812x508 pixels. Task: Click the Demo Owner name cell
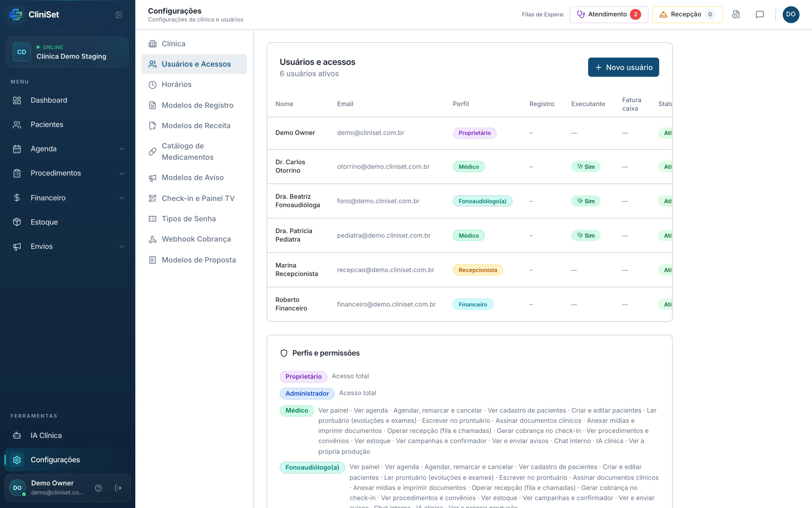tap(295, 133)
